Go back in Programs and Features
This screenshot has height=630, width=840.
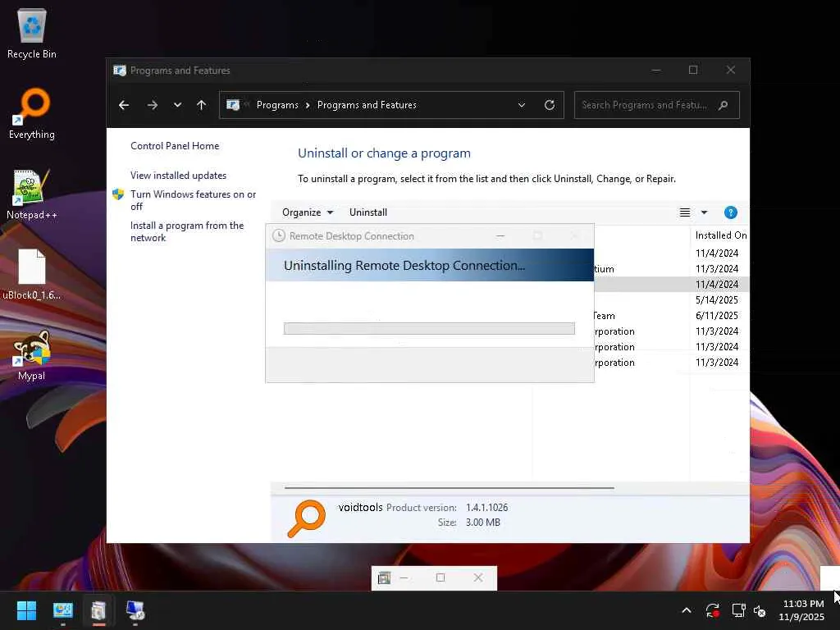(x=124, y=105)
